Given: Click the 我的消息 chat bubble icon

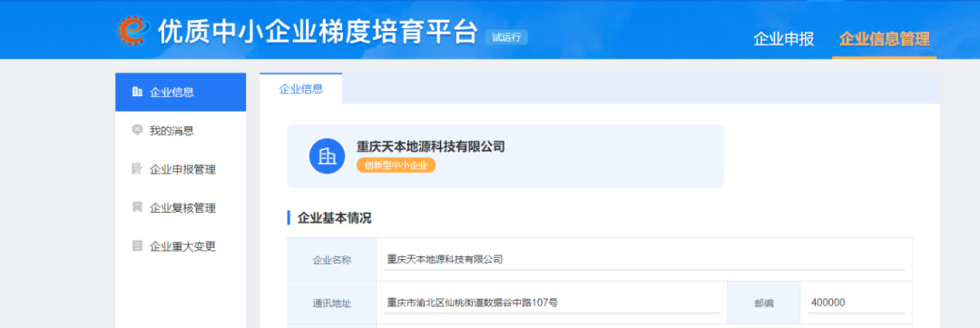Looking at the screenshot, I should pyautogui.click(x=138, y=130).
